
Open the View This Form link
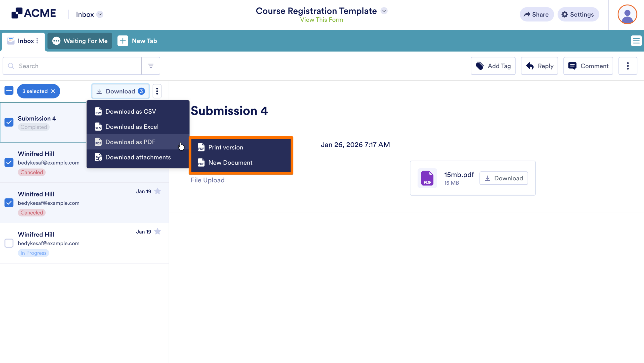click(x=321, y=20)
